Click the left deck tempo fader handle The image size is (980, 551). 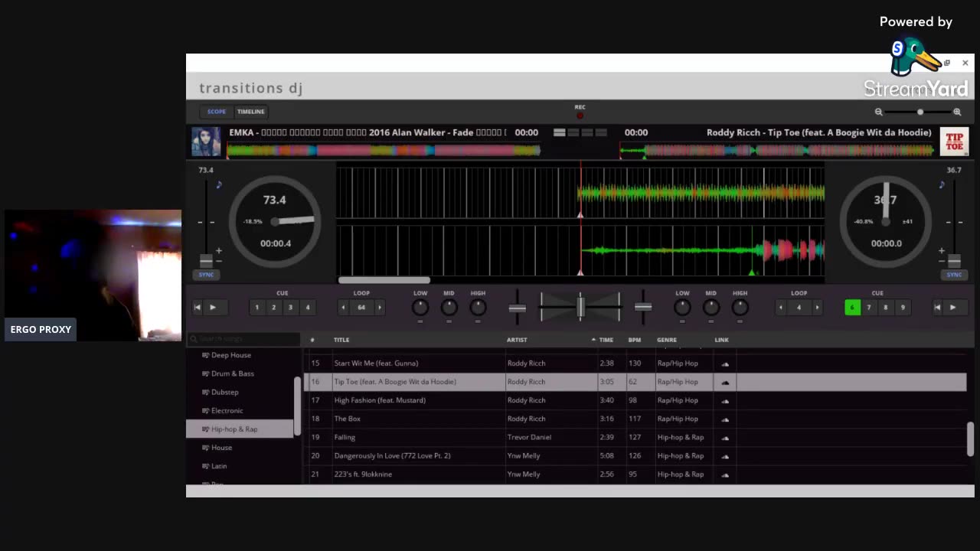click(x=206, y=261)
